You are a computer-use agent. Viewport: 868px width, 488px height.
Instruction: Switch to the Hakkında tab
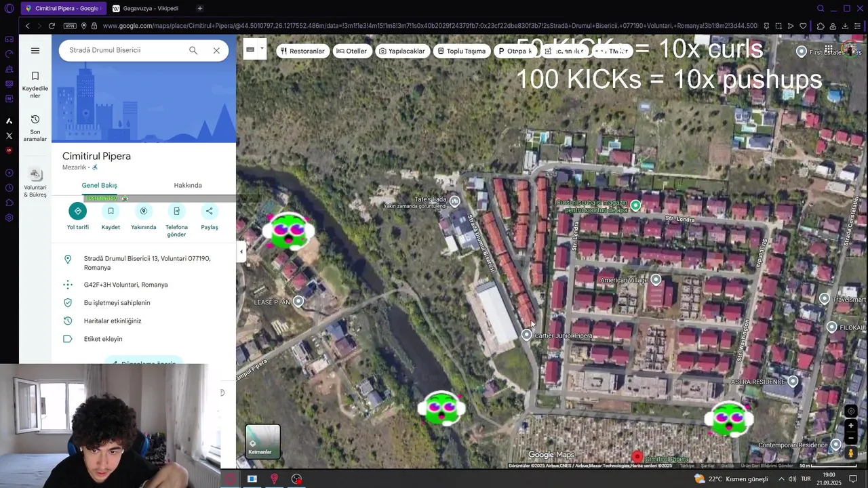tap(188, 185)
